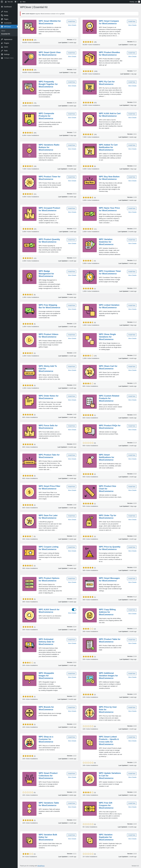Click the Appearance brush icon in sidebar

(2, 39)
